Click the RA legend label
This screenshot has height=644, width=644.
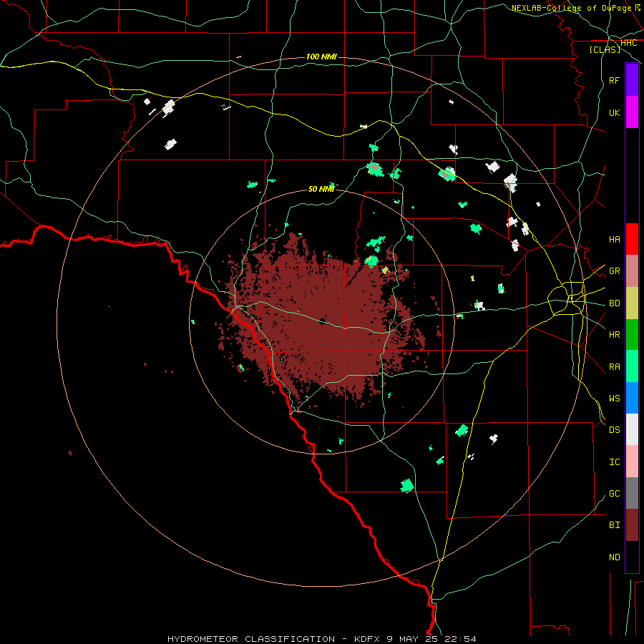(x=615, y=367)
